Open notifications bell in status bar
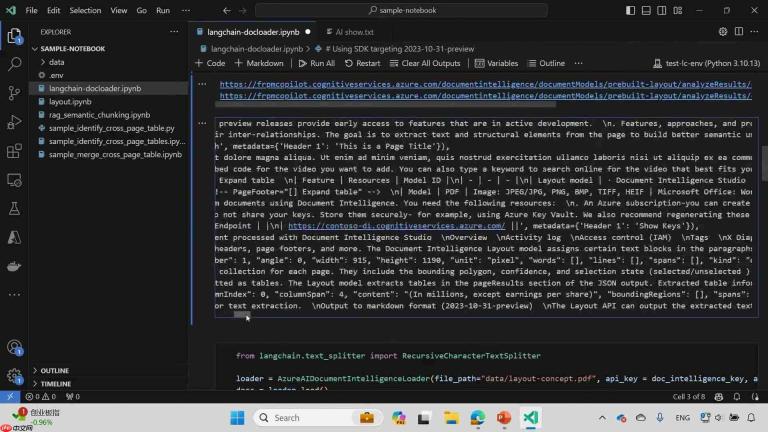The image size is (768, 432). pyautogui.click(x=737, y=397)
